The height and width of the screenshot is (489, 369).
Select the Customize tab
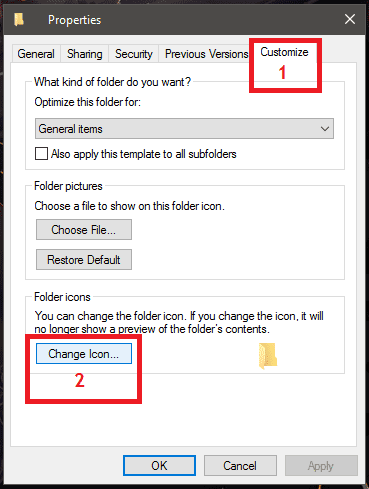[284, 52]
